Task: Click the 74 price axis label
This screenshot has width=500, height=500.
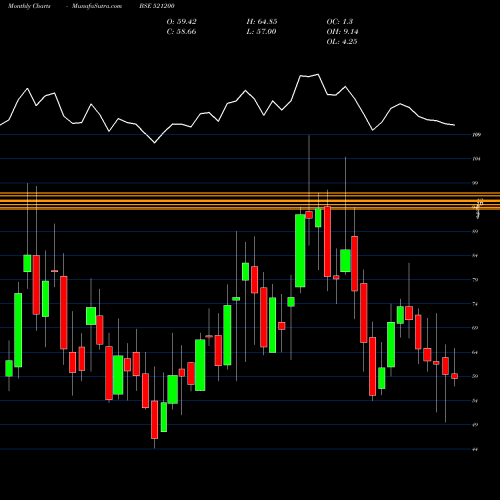Action: point(475,304)
